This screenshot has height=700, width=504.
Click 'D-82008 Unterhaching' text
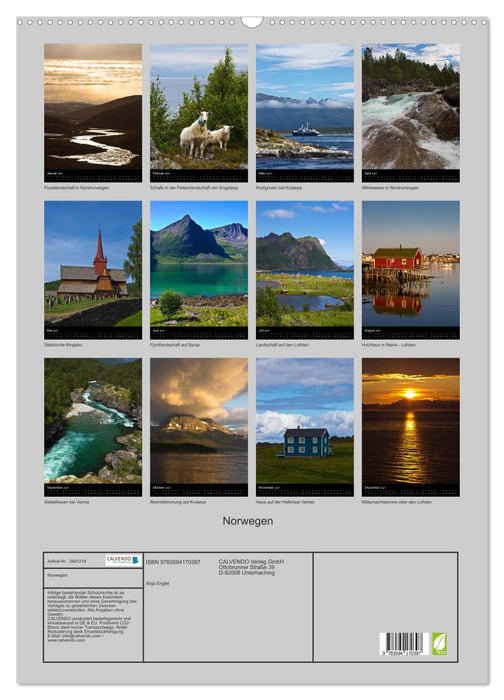[x=246, y=573]
